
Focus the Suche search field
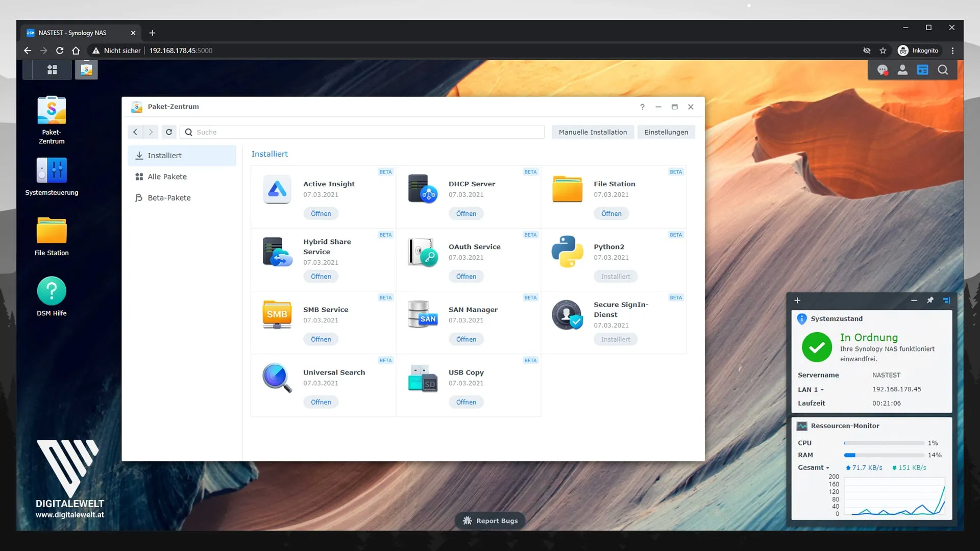point(362,132)
